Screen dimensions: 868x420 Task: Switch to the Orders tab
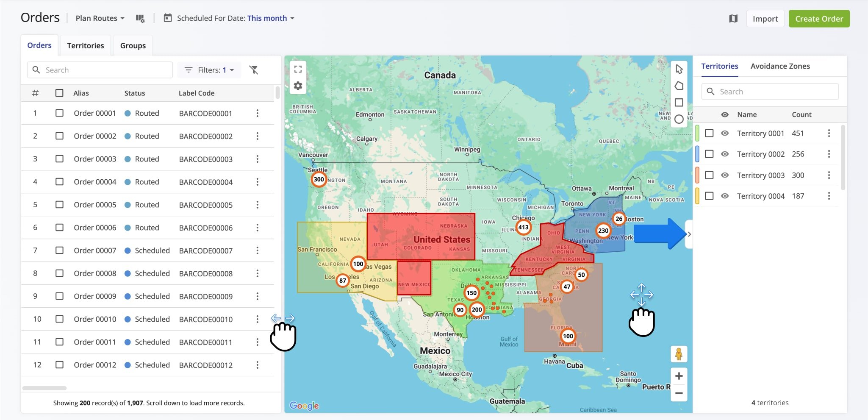click(x=39, y=45)
